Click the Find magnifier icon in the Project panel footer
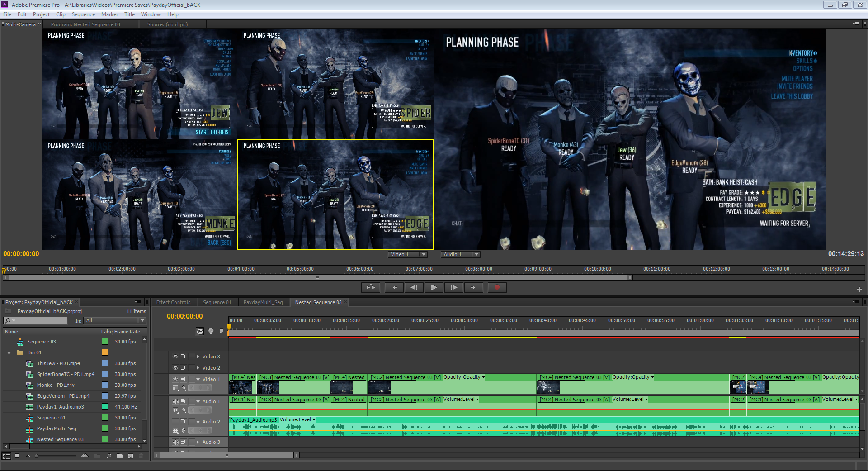The image size is (868, 471). coord(109,456)
